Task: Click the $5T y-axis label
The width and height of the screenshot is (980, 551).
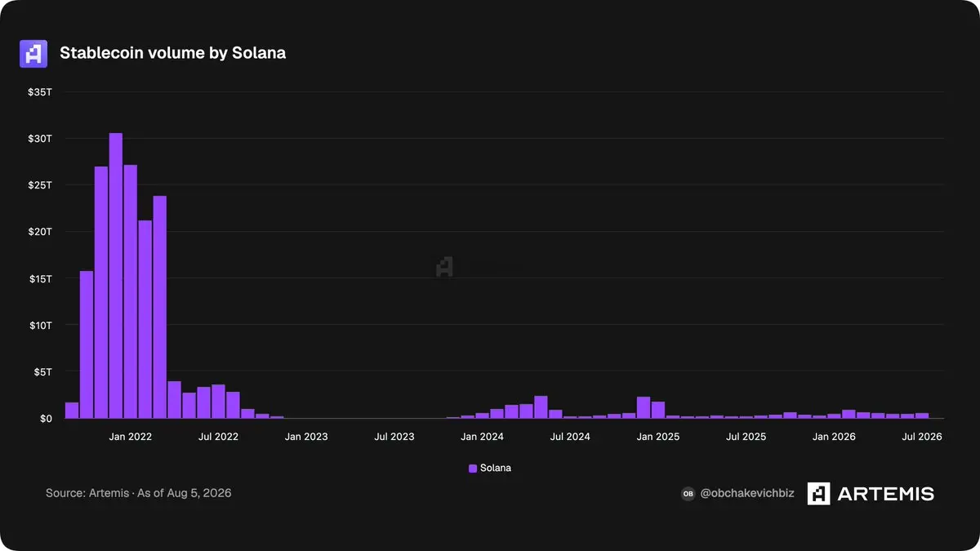Action: pos(43,372)
